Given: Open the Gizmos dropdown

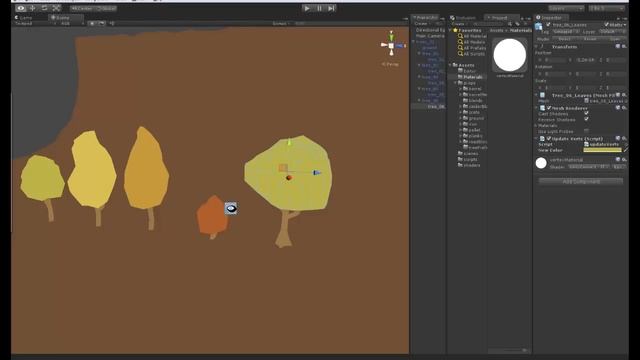Looking at the screenshot, I should [281, 24].
